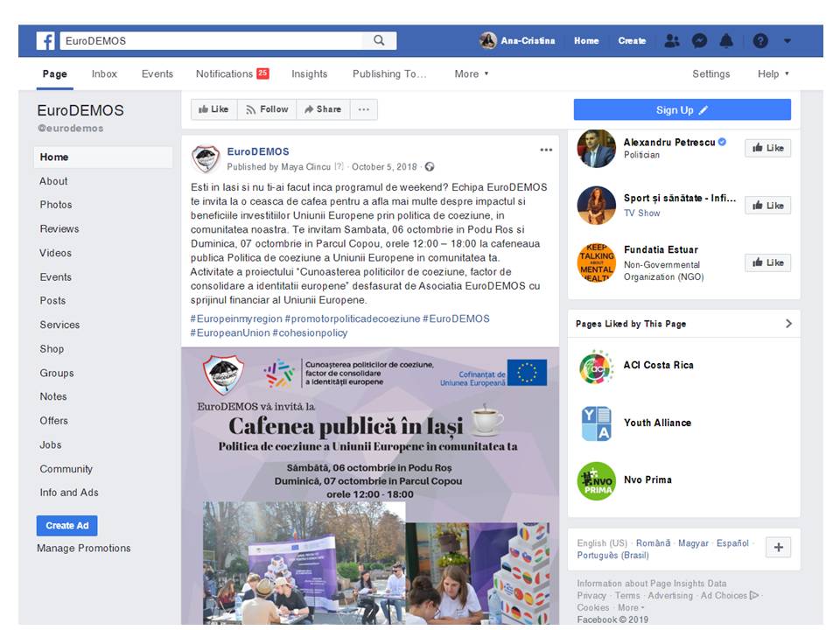840x630 pixels.
Task: Click the Sport și sănătate page picture
Action: click(596, 205)
